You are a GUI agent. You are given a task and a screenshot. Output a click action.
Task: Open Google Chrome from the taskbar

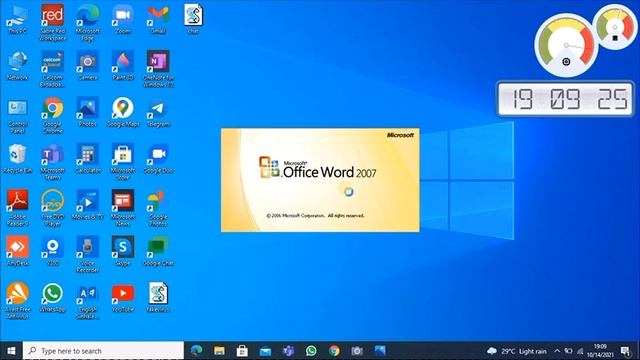pos(334,350)
